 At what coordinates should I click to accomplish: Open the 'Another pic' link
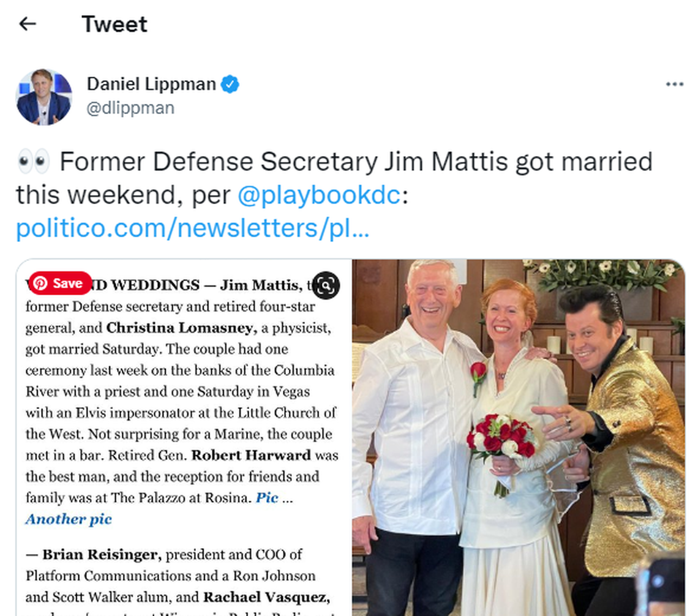click(x=67, y=519)
